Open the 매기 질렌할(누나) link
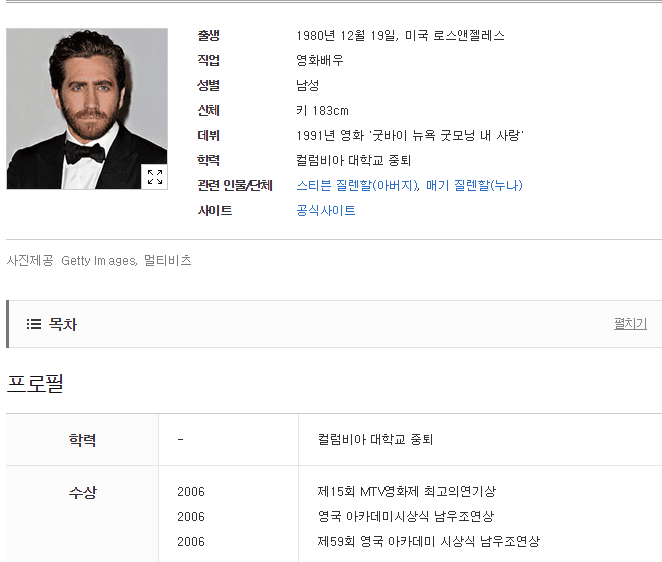662x562 pixels. pyautogui.click(x=474, y=185)
